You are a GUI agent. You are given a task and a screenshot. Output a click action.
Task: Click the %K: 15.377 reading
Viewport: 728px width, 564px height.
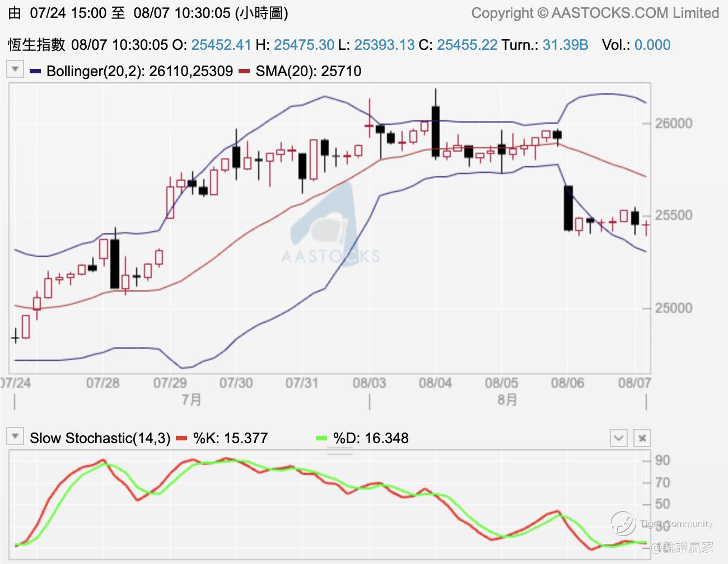pos(231,438)
